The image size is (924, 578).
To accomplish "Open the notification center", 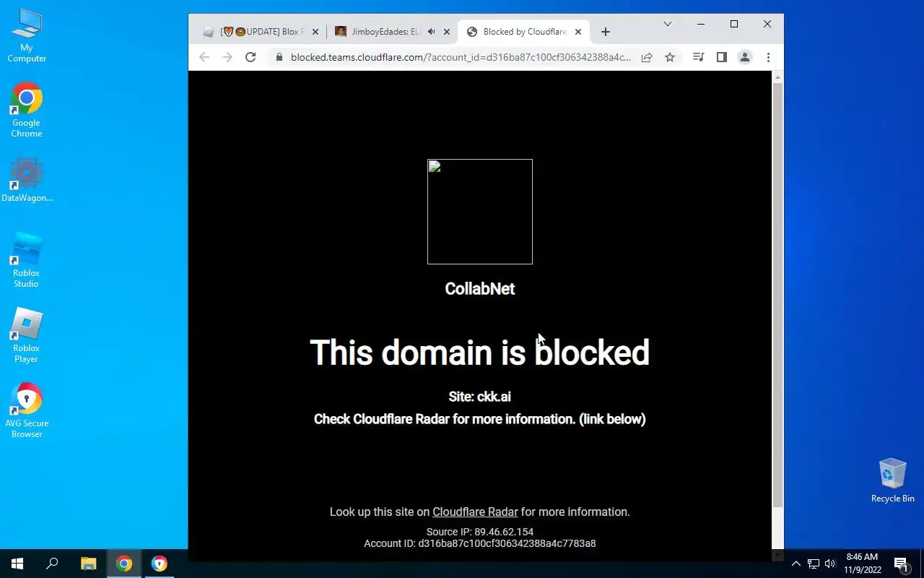I will [x=901, y=564].
